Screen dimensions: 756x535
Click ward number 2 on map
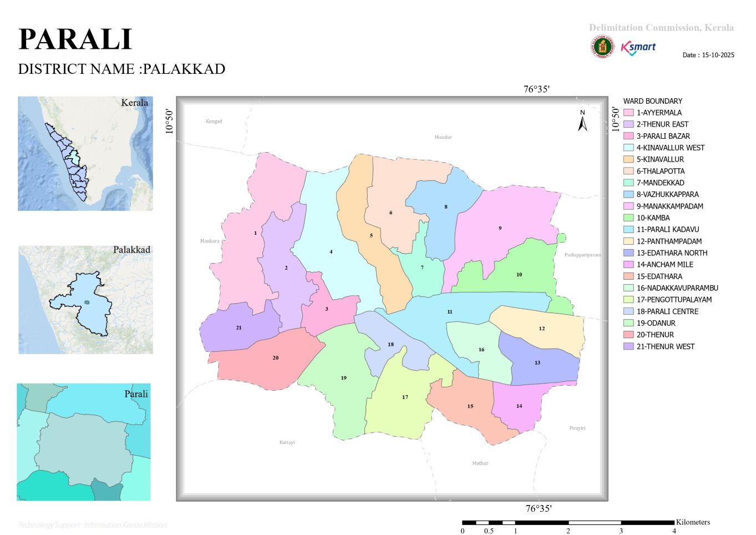pos(286,268)
